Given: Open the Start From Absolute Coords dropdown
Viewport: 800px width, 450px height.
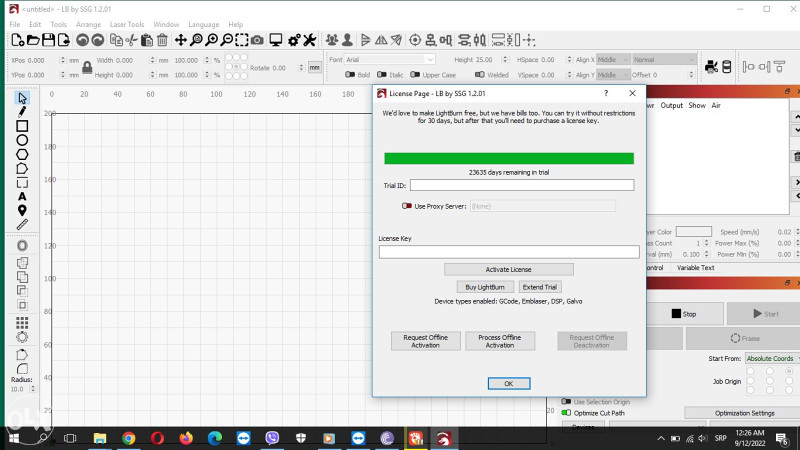Looking at the screenshot, I should coord(772,359).
